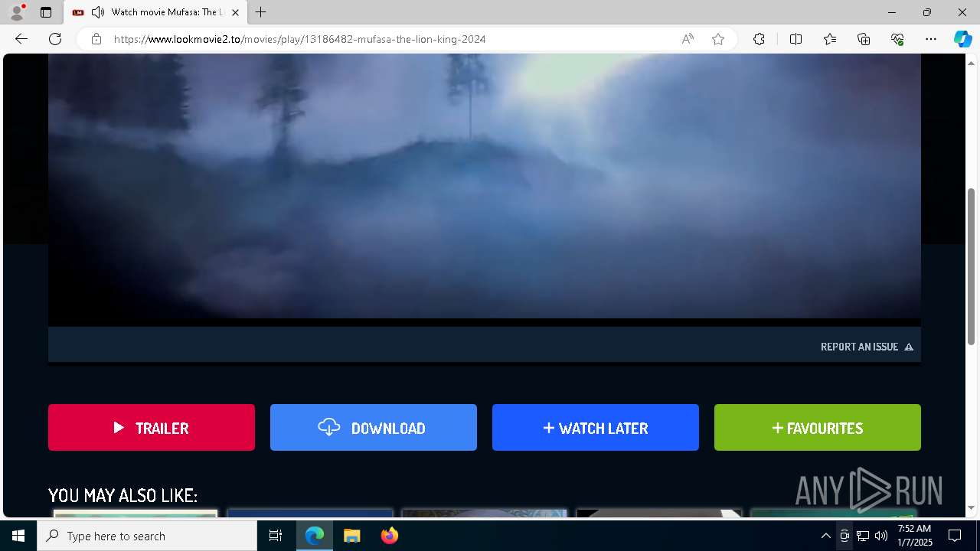
Task: Open Task View on taskbar
Action: (x=276, y=536)
